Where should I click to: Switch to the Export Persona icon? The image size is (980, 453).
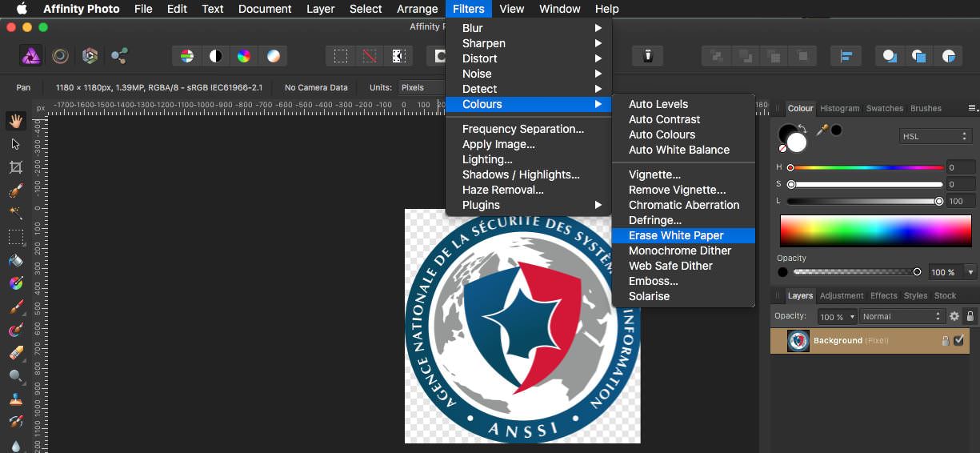tap(119, 55)
